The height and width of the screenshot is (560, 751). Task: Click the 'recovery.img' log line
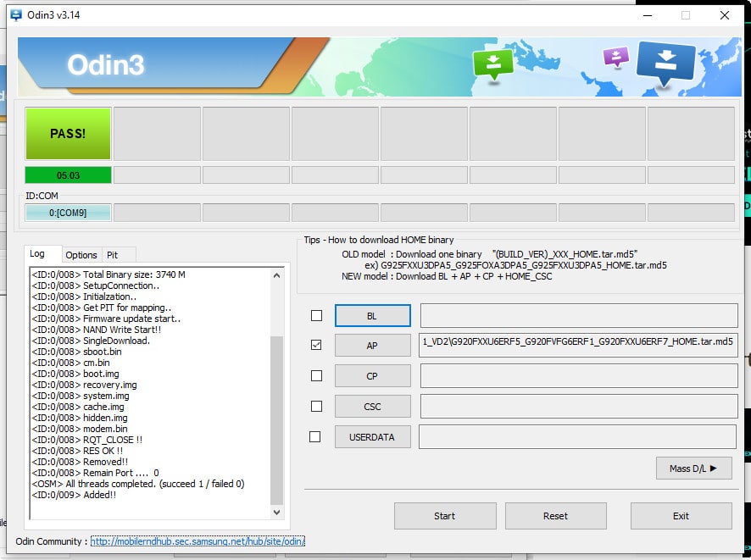click(x=84, y=385)
